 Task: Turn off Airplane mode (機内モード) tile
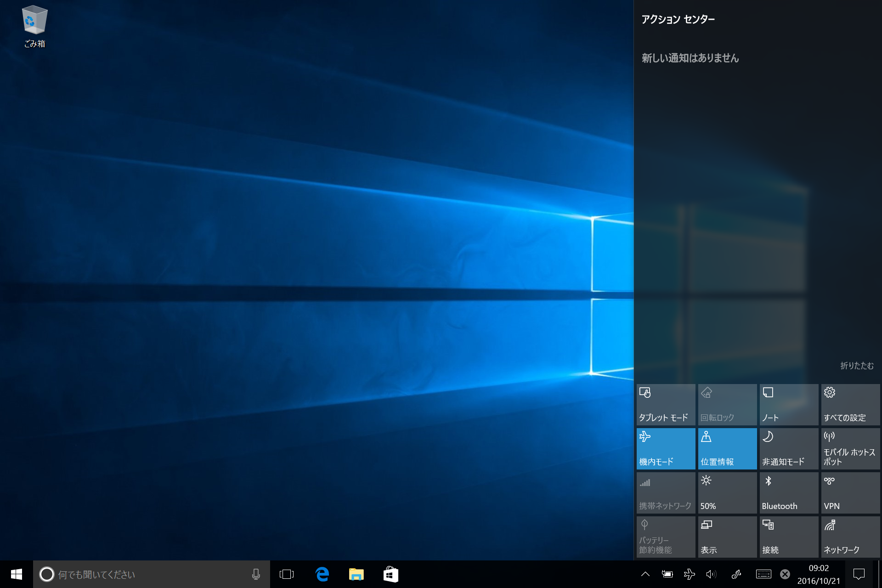[x=666, y=449]
